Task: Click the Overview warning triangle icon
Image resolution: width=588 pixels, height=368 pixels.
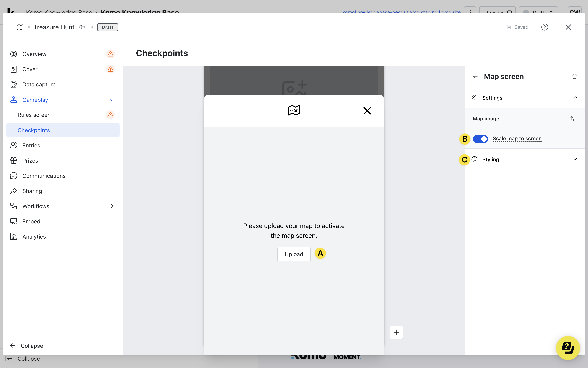Action: coord(110,54)
